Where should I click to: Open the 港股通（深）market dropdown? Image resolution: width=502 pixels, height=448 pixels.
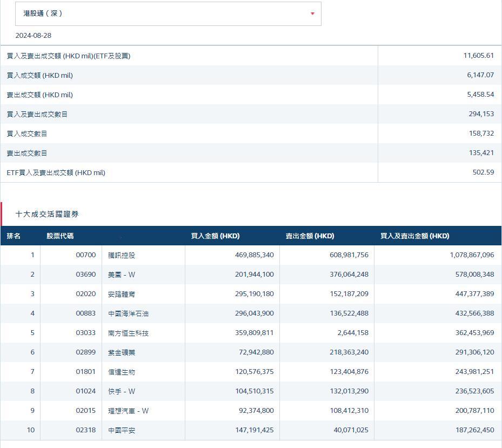coord(168,14)
